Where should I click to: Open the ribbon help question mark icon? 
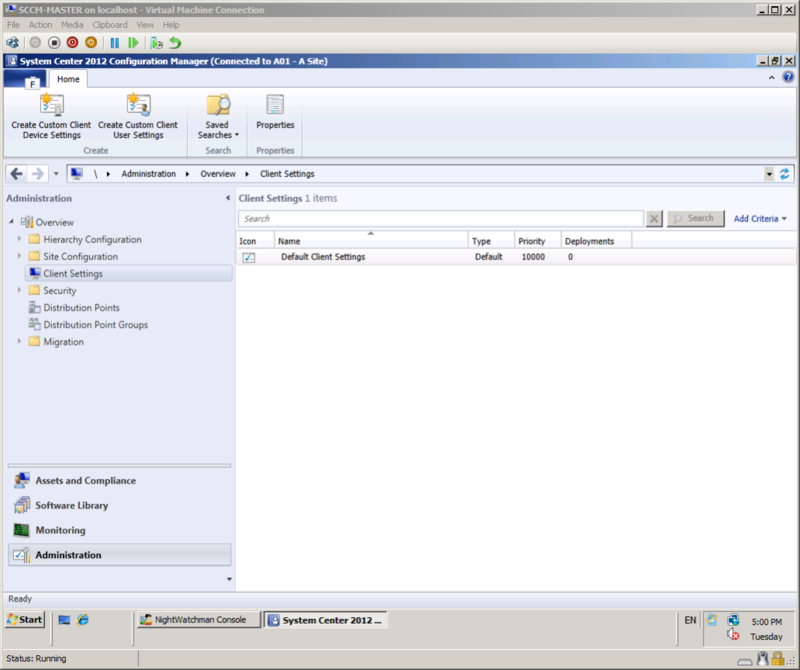[788, 77]
